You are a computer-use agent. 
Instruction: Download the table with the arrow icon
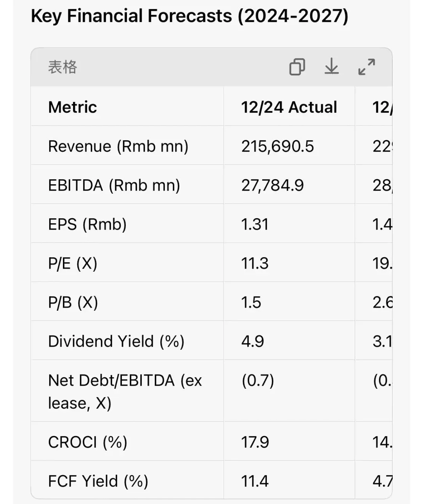[x=331, y=66]
